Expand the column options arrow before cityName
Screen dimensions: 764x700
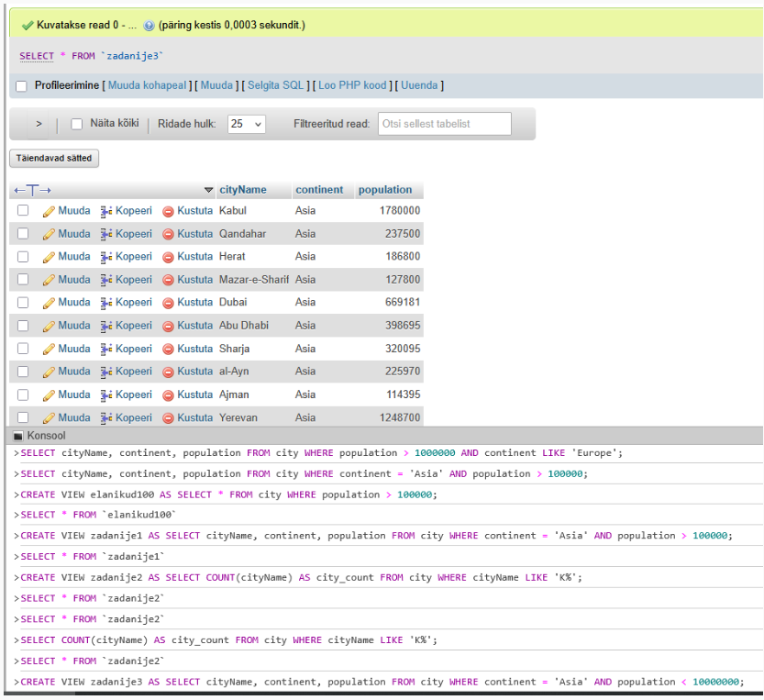208,190
